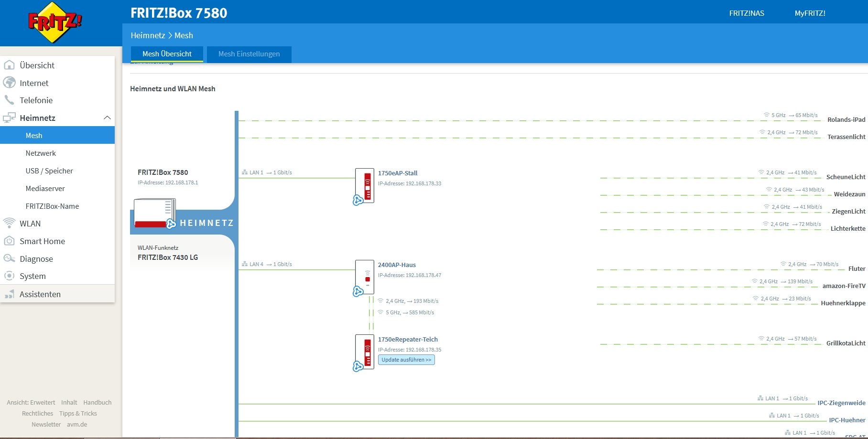Open the avm.de footer link
This screenshot has width=868, height=439.
tap(77, 424)
